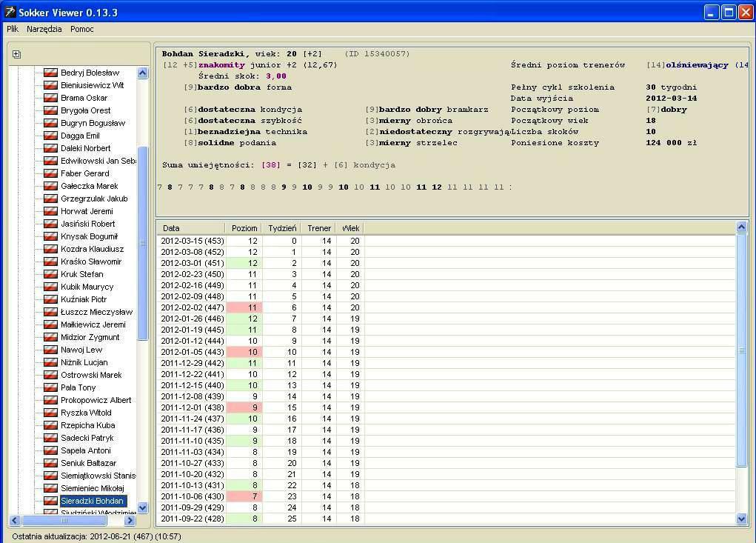Click the flag icon beside Horwat Jeremi
The width and height of the screenshot is (756, 543).
pyautogui.click(x=50, y=211)
